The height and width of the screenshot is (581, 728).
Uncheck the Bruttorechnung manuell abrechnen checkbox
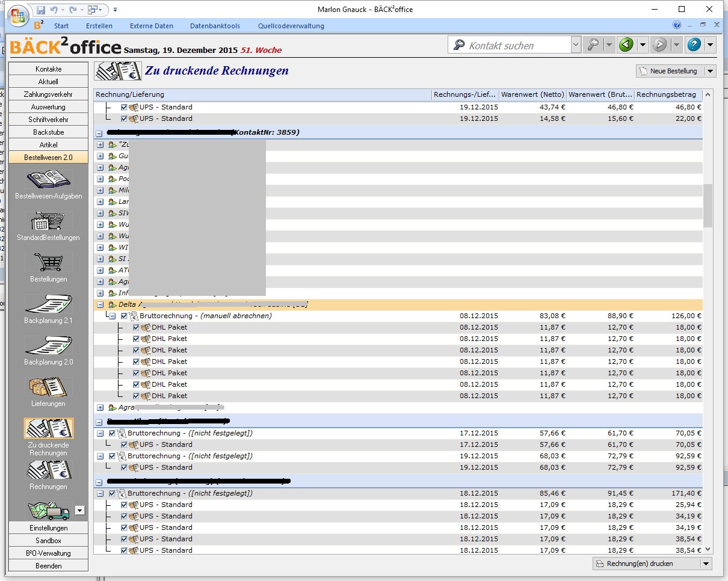(x=125, y=316)
